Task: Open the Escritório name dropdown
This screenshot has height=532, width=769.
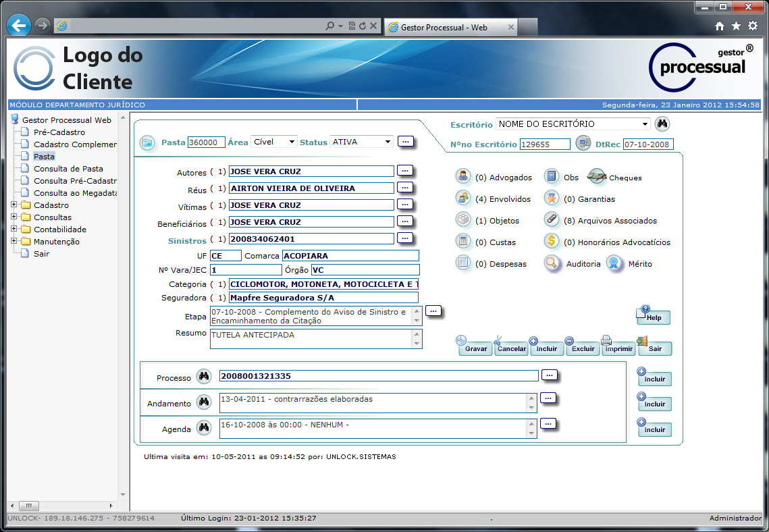Action: click(573, 124)
